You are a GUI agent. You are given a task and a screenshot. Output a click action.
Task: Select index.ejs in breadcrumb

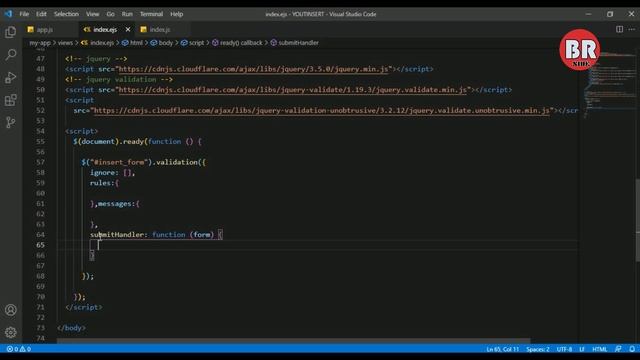coord(102,42)
